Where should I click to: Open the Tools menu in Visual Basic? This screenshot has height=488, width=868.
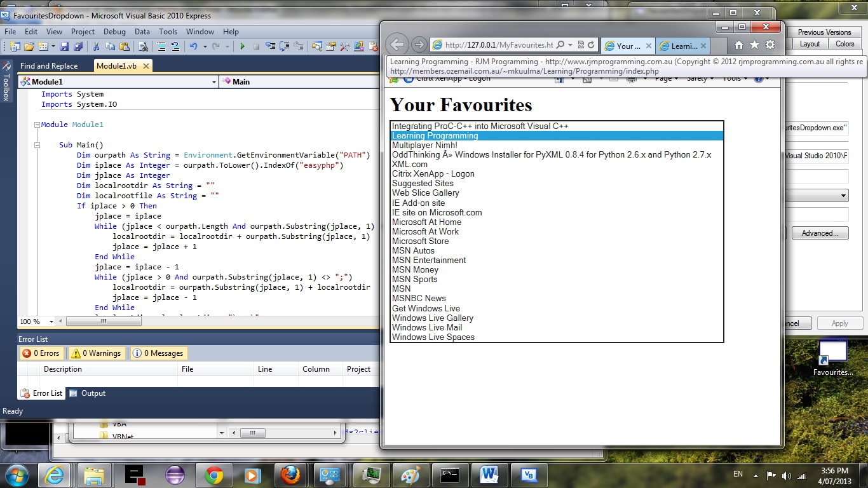[x=168, y=32]
